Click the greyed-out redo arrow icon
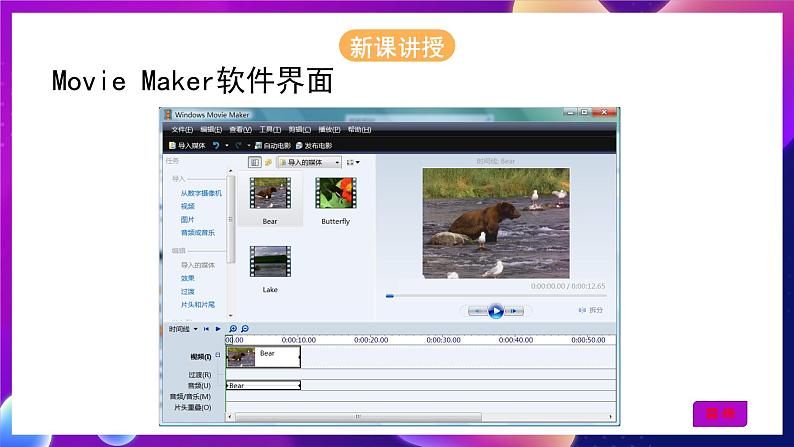 [238, 145]
